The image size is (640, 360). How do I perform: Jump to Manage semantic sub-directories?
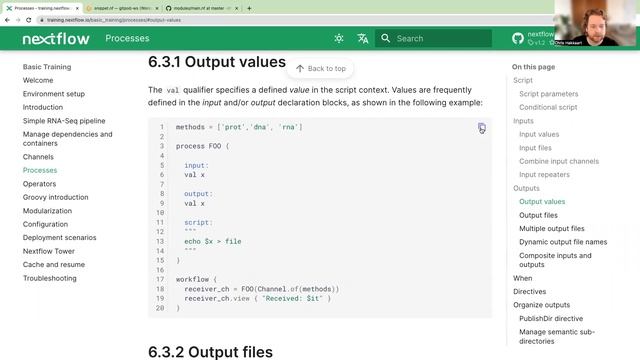(557, 337)
